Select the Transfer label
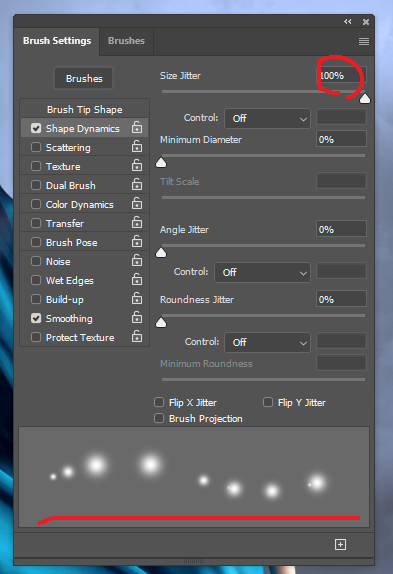This screenshot has height=574, width=393. 65,223
